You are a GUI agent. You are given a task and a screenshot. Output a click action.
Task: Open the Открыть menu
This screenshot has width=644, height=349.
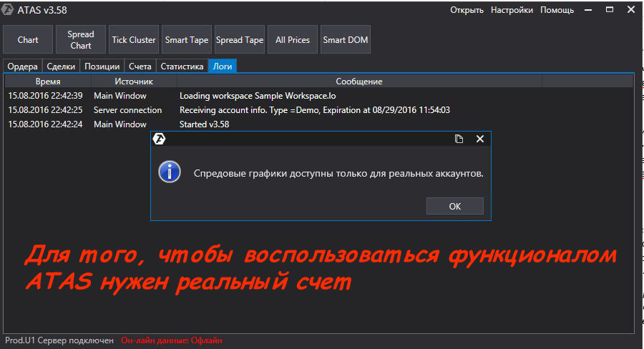pos(467,10)
